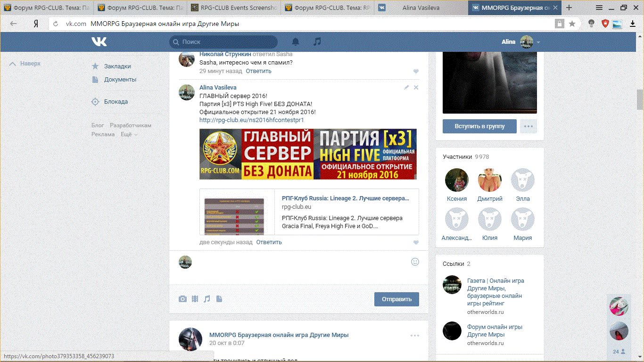
Task: Open the lightbulb extension icon
Action: (x=591, y=24)
